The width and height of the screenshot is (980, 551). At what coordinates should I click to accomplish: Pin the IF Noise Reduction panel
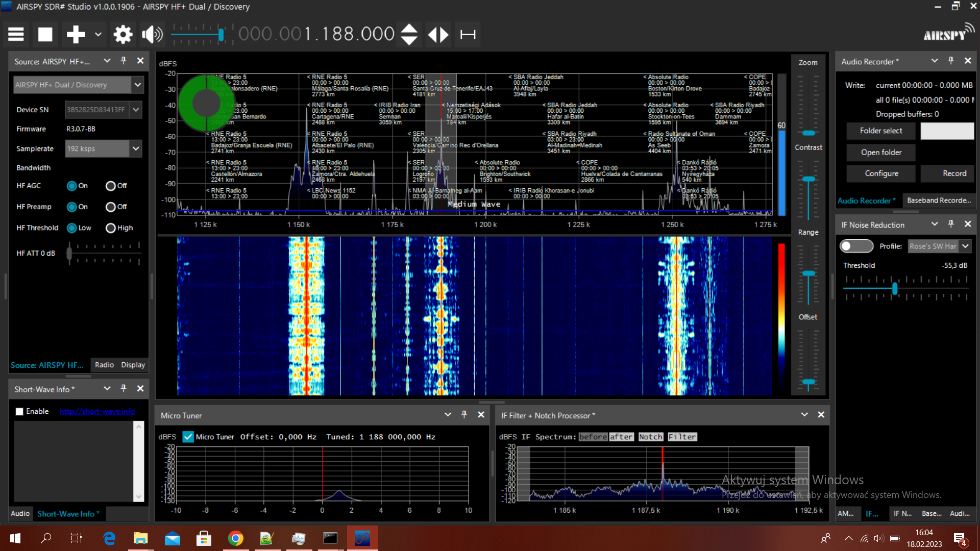pos(951,224)
